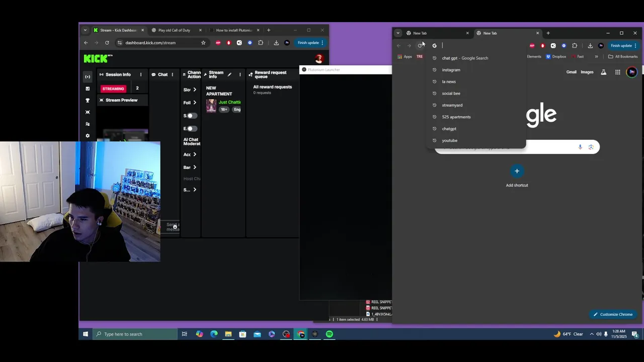Open Dropbox bookmark
644x362 pixels.
point(556,56)
